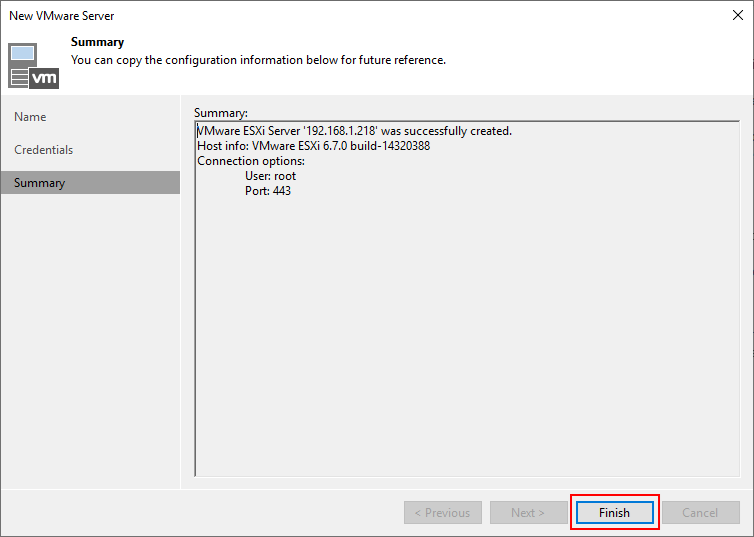The height and width of the screenshot is (537, 754).
Task: Click the 'You can copy the configuration' description
Action: [x=258, y=60]
